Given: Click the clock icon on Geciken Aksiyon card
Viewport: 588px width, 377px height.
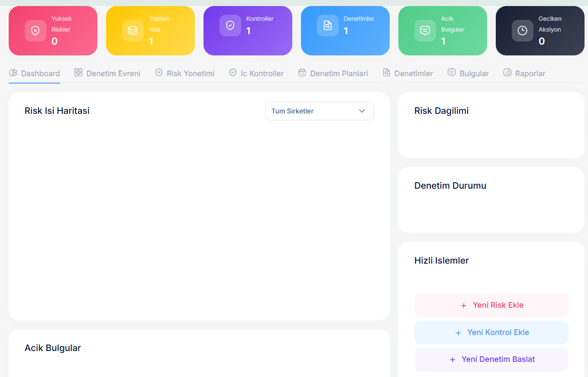Looking at the screenshot, I should [x=522, y=31].
